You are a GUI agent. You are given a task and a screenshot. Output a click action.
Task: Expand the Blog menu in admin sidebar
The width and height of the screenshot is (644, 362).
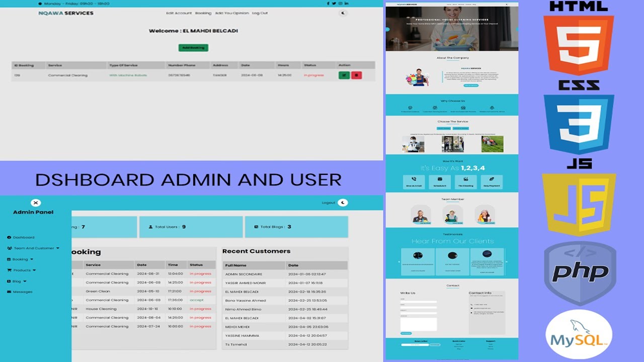tap(17, 281)
